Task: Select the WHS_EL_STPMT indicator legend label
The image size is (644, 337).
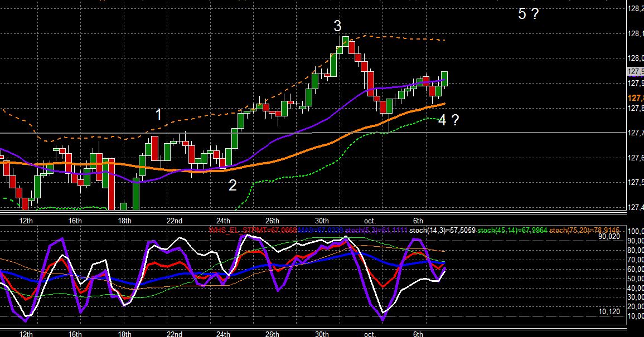Action: [253, 230]
